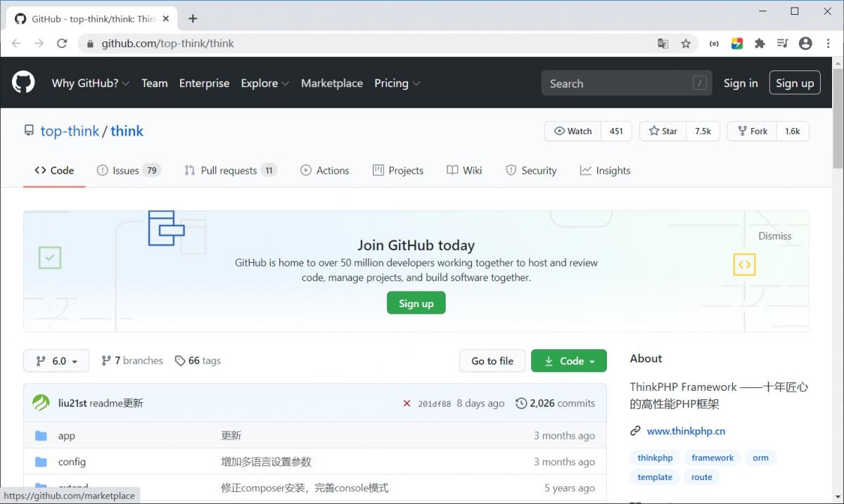
Task: Click the template topic tag
Action: (x=655, y=477)
